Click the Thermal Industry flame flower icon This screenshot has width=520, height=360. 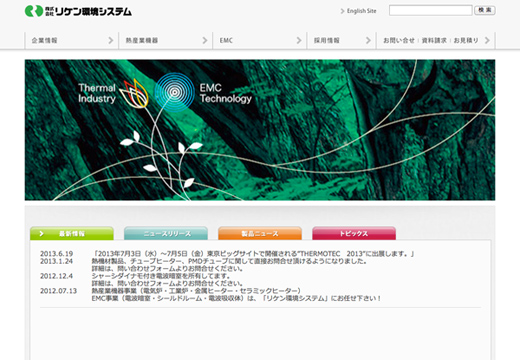pos(134,93)
